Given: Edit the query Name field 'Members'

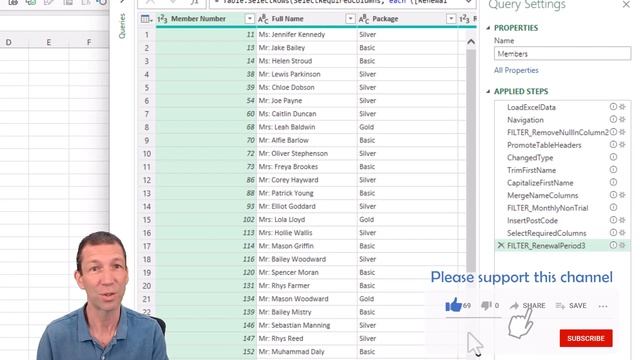Looking at the screenshot, I should (562, 54).
